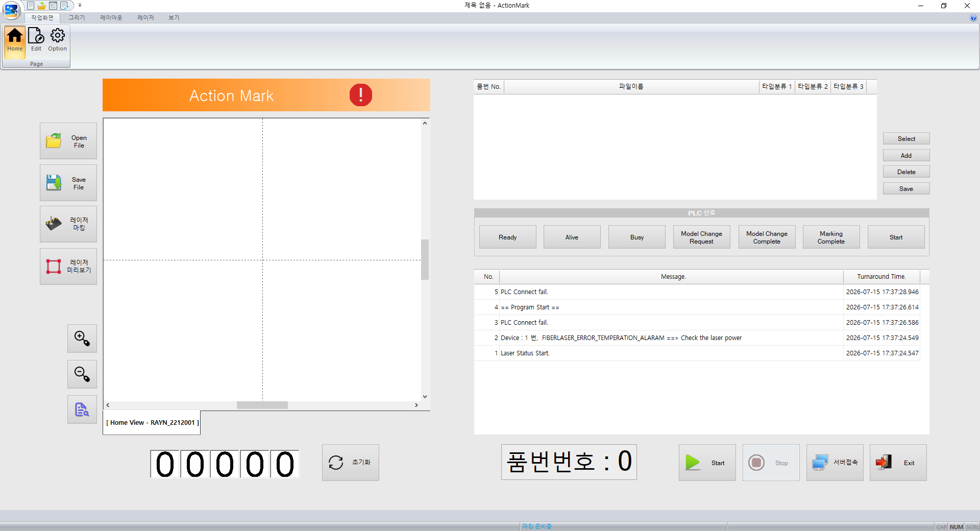Click the 타입분류 2 column header
This screenshot has width=980, height=531.
[813, 87]
